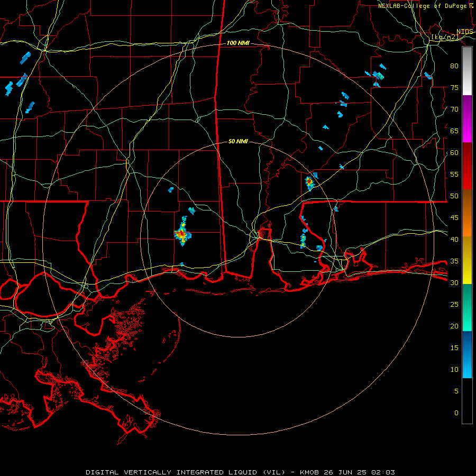The width and height of the screenshot is (476, 476).
Task: Click the 100 NMI range ring label
Action: pyautogui.click(x=238, y=43)
